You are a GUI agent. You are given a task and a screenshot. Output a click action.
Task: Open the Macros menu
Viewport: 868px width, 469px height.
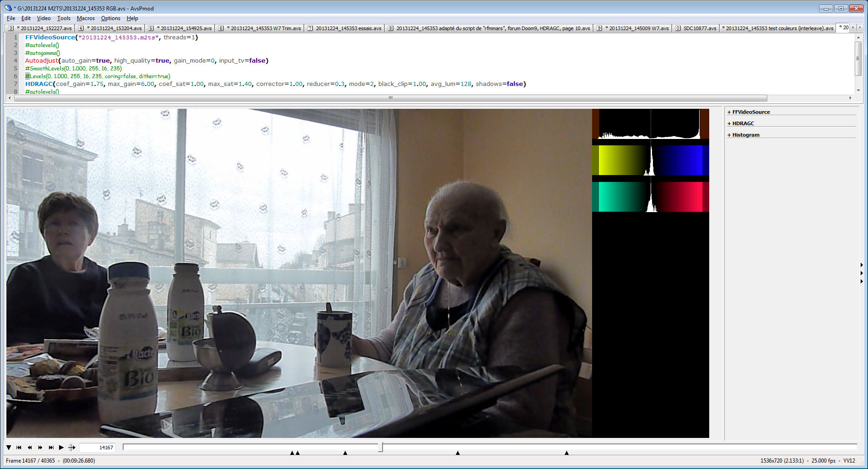86,18
